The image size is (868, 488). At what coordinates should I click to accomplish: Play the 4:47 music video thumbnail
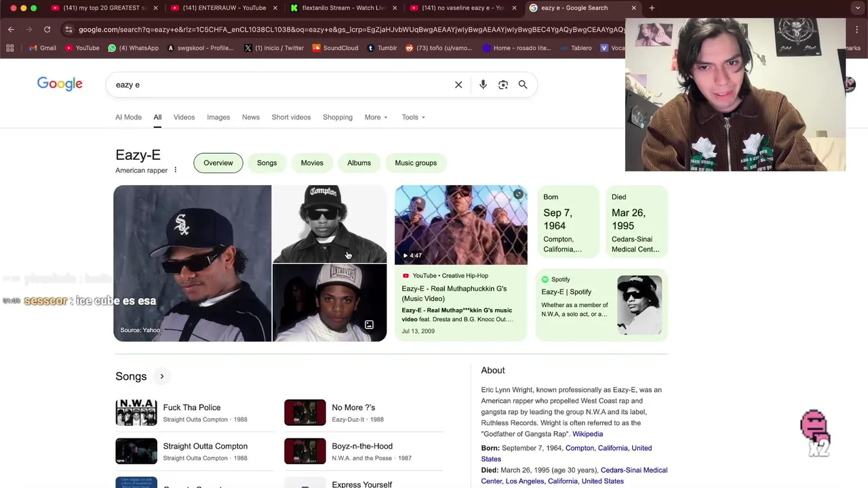tap(461, 224)
